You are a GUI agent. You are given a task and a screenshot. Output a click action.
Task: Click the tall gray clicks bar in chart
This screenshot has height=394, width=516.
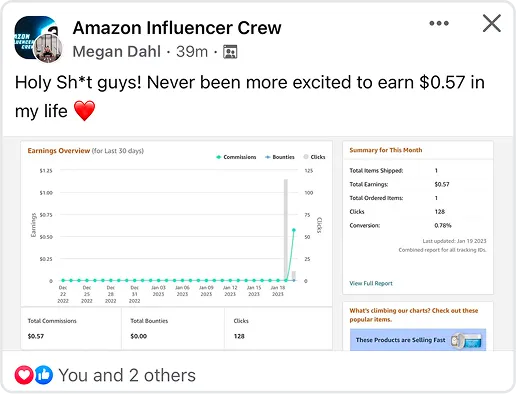[x=286, y=230]
